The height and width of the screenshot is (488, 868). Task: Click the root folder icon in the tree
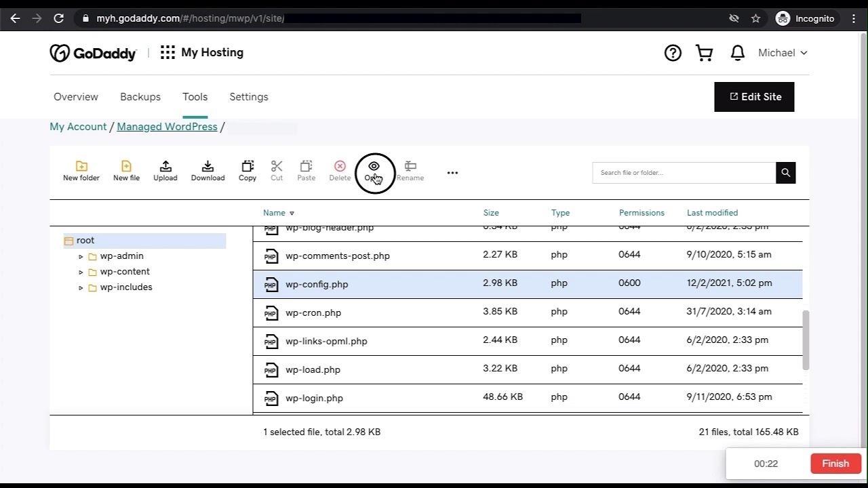(68, 241)
